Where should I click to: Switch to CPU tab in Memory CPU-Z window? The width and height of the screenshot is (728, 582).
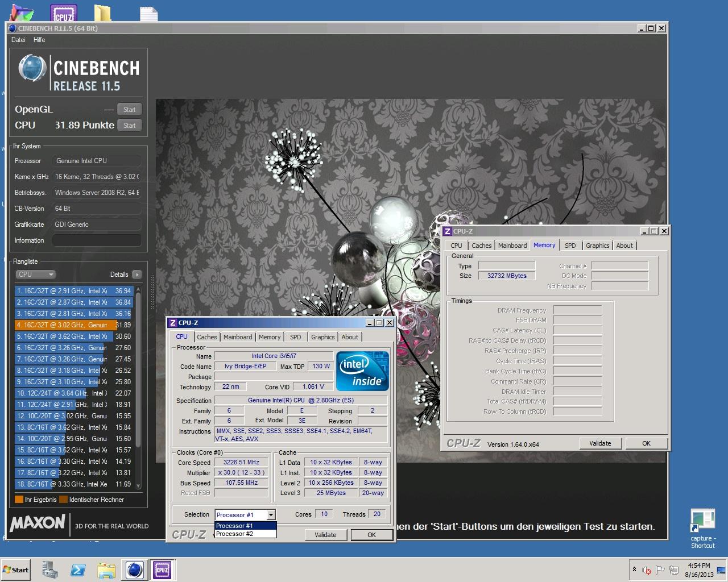pos(457,246)
